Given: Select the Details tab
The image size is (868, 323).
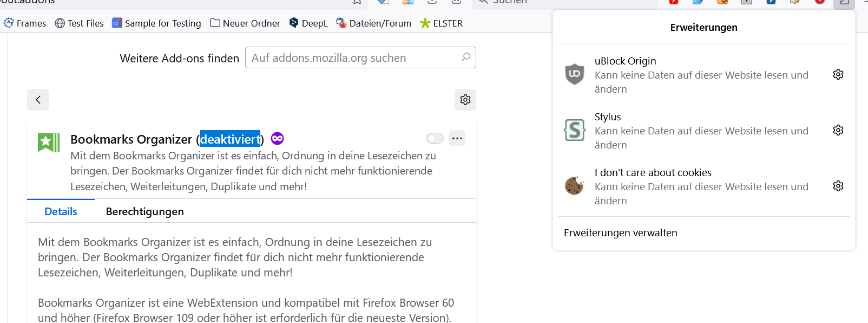Looking at the screenshot, I should click(x=61, y=211).
